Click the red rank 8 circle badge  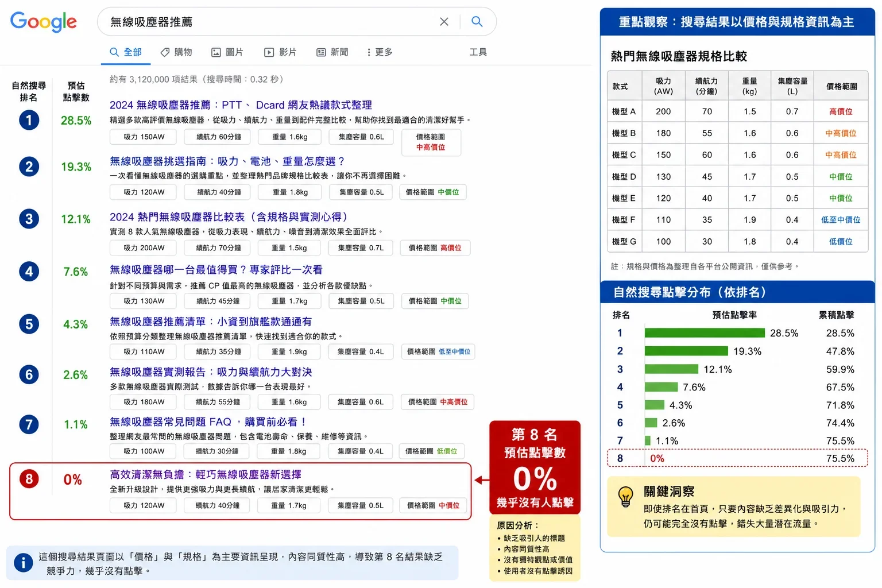click(x=29, y=479)
